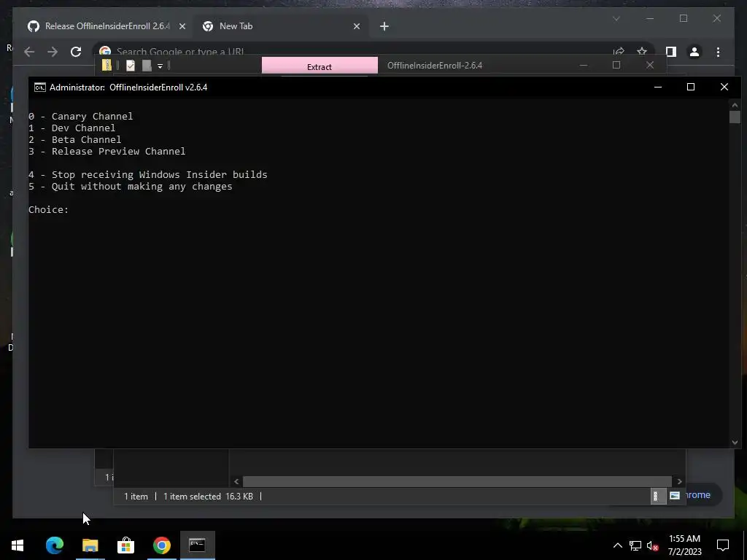Screen dimensions: 747x560
Task: Open Microsoft Store from taskbar
Action: (125, 545)
